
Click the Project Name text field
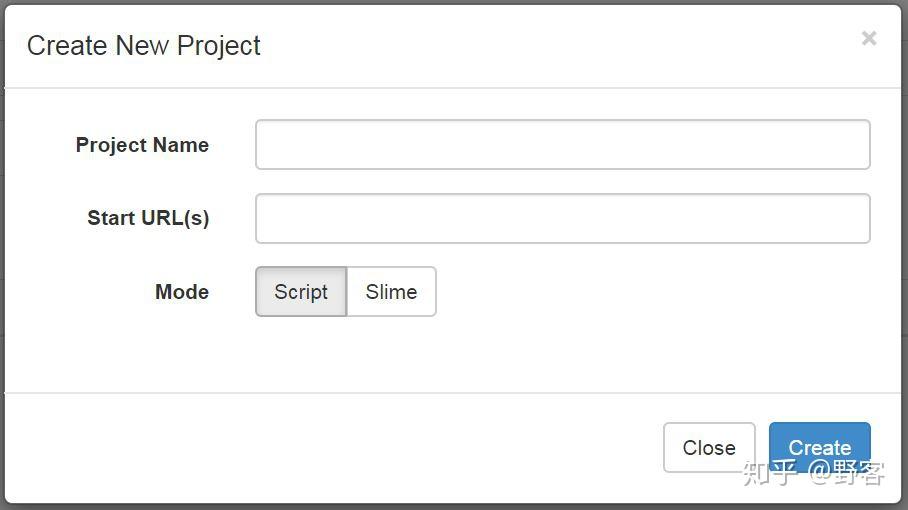tap(562, 145)
